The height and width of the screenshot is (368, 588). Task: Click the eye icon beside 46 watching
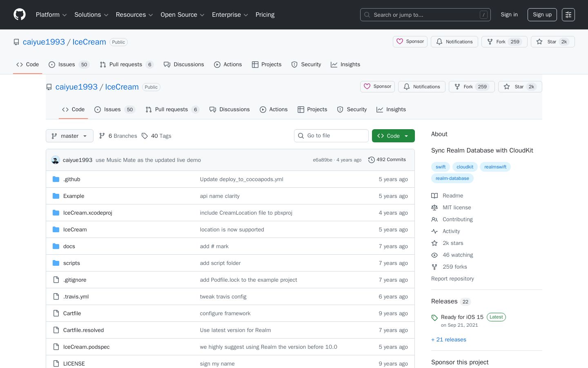click(434, 255)
